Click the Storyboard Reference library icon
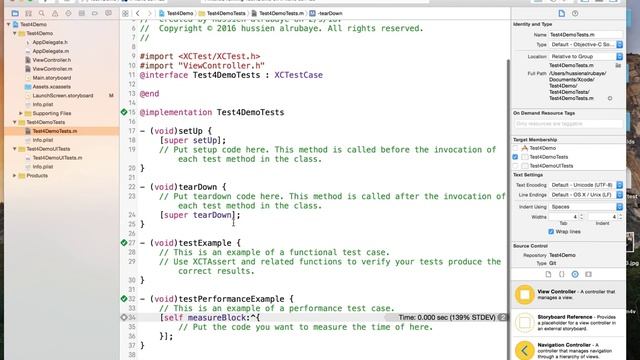640x360 pixels. (524, 322)
